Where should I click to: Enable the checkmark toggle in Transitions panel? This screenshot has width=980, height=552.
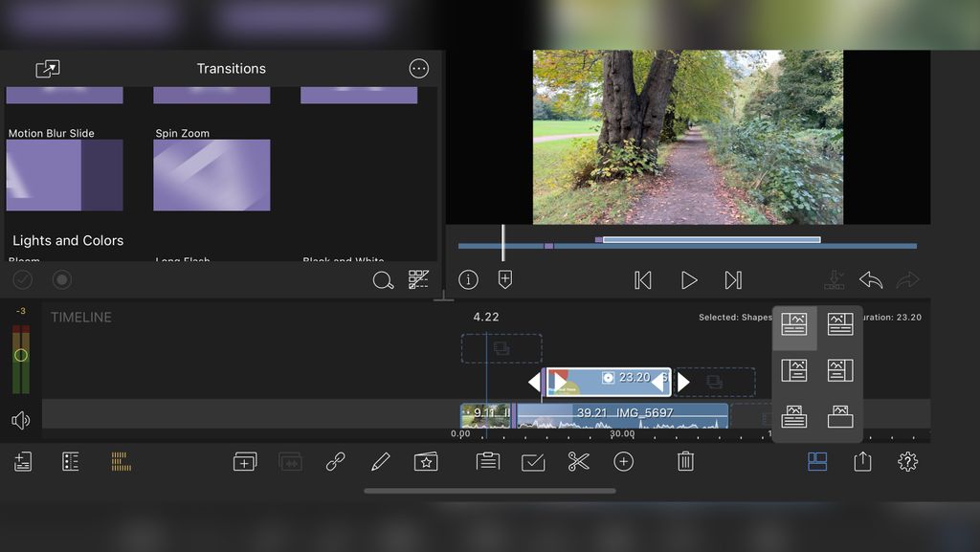click(23, 279)
